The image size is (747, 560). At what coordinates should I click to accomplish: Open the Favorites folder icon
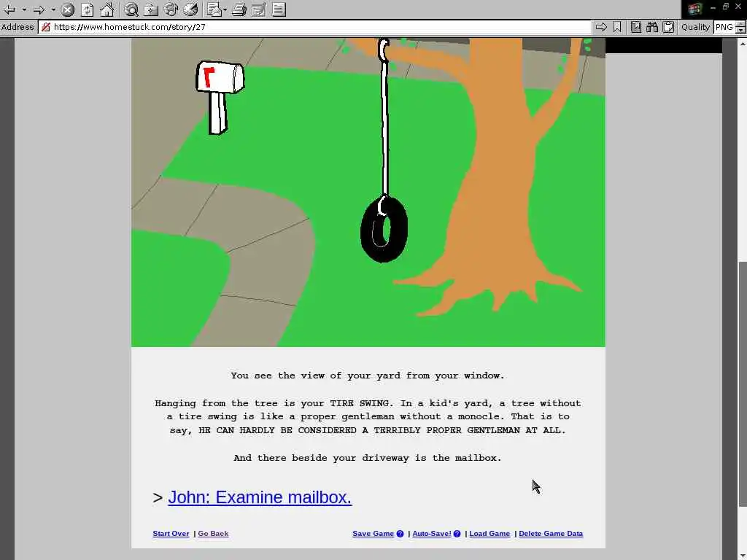click(151, 9)
